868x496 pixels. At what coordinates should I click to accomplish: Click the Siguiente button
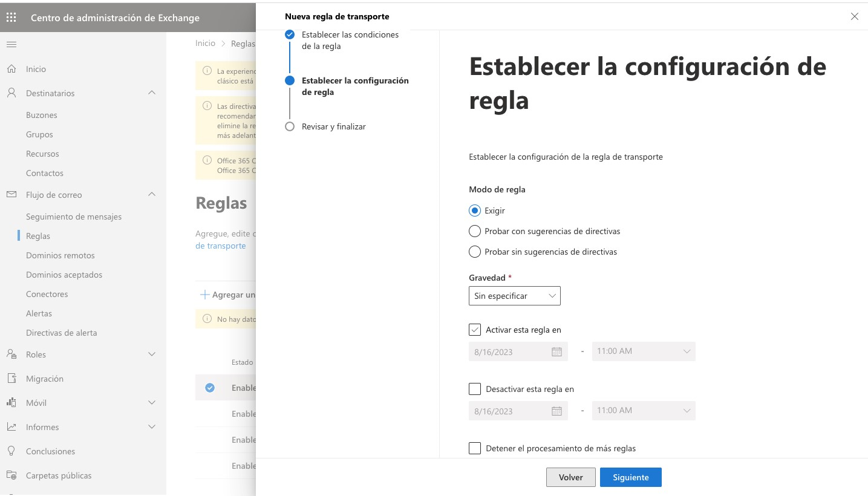tap(631, 477)
